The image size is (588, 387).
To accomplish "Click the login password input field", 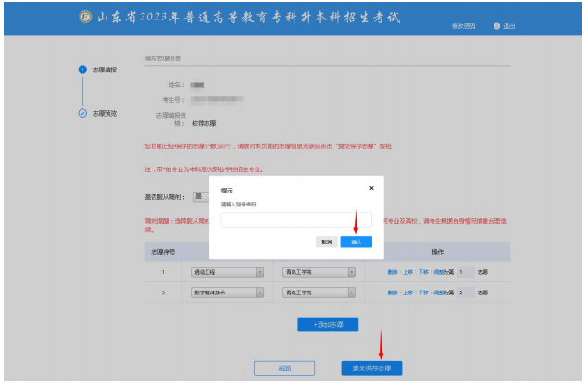I will (x=296, y=219).
